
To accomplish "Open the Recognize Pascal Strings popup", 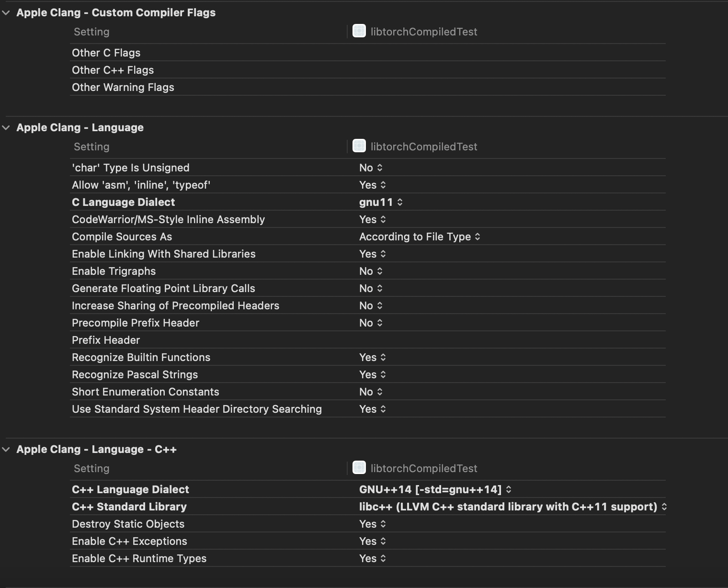I will (373, 374).
